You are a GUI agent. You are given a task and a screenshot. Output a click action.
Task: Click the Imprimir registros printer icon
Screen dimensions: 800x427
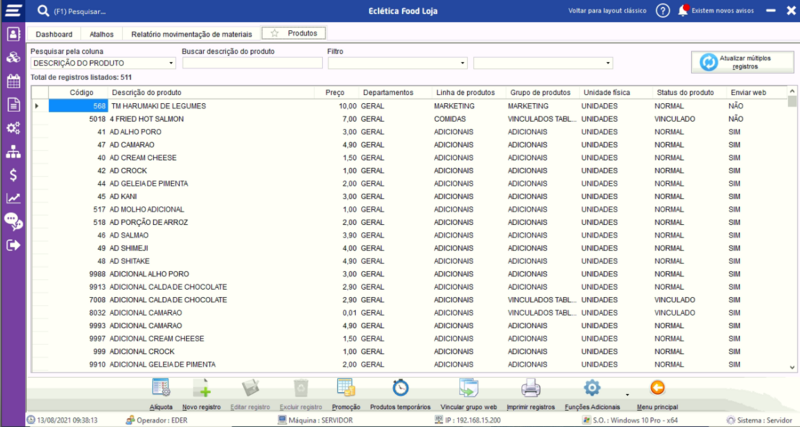[531, 389]
